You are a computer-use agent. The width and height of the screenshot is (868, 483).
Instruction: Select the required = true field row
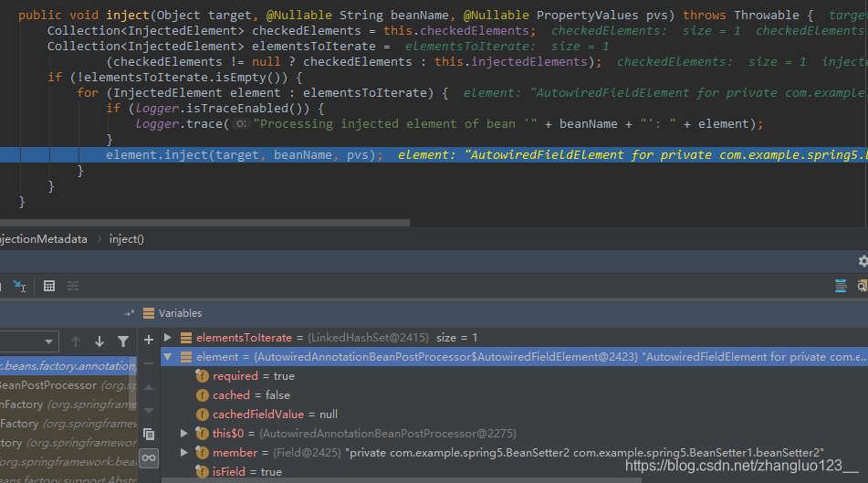pos(514,376)
